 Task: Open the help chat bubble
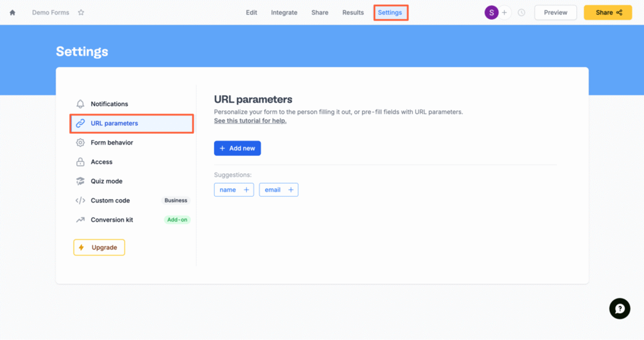[x=620, y=309]
